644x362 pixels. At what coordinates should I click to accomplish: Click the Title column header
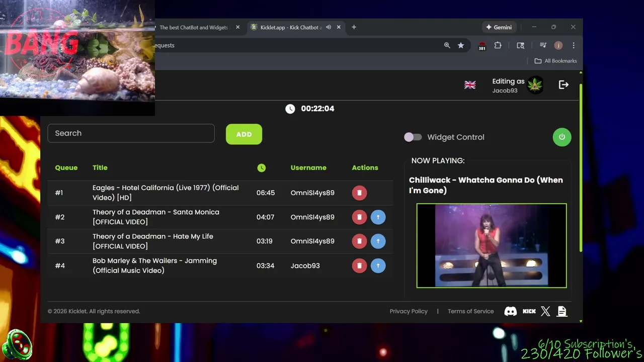click(x=100, y=168)
